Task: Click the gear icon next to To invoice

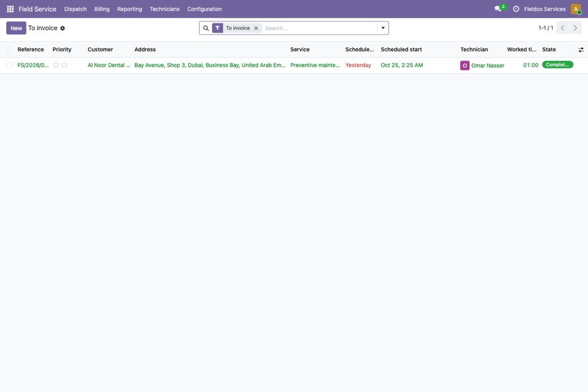Action: pyautogui.click(x=63, y=28)
